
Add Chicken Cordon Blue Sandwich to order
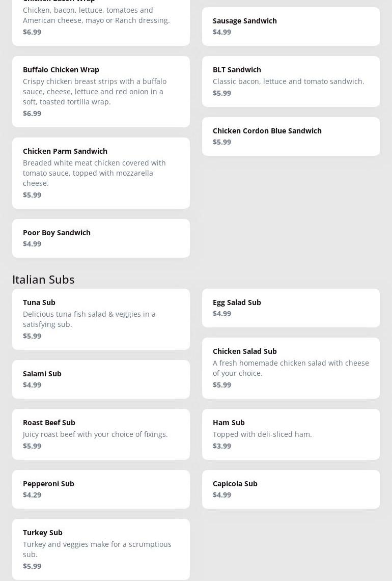tap(291, 136)
